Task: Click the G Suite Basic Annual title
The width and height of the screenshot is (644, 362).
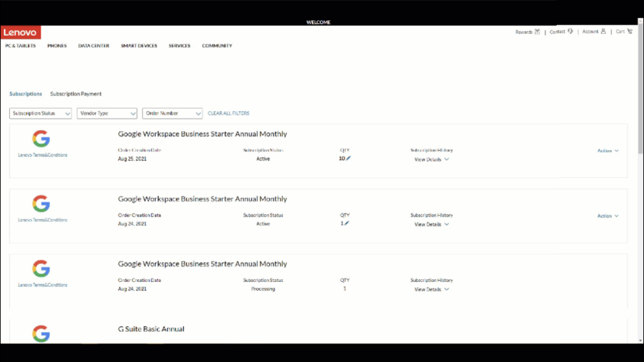Action: pos(151,329)
